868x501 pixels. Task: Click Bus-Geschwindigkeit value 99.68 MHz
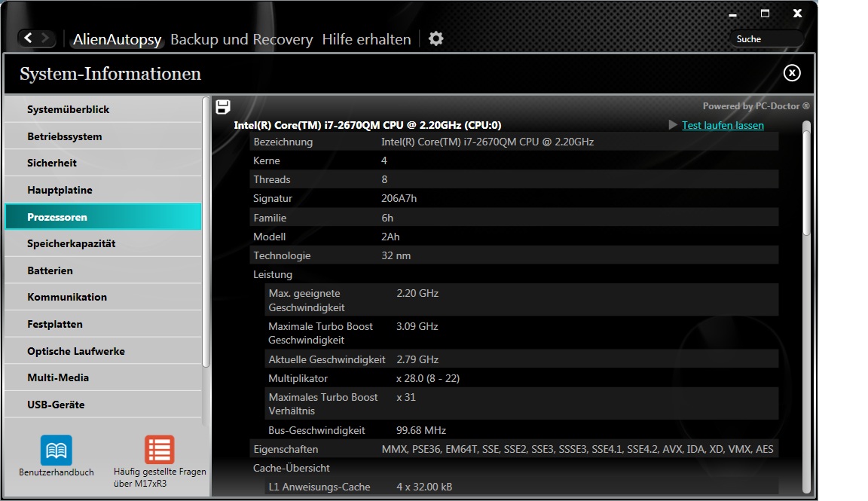tap(421, 430)
